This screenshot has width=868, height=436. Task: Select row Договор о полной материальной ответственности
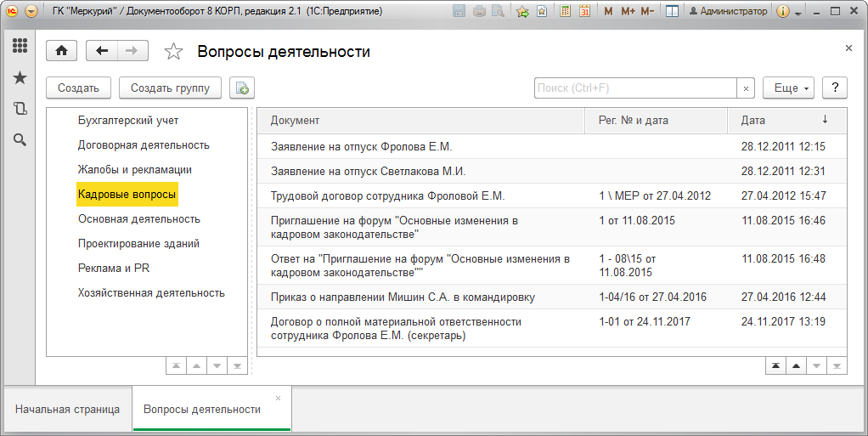[x=552, y=328]
